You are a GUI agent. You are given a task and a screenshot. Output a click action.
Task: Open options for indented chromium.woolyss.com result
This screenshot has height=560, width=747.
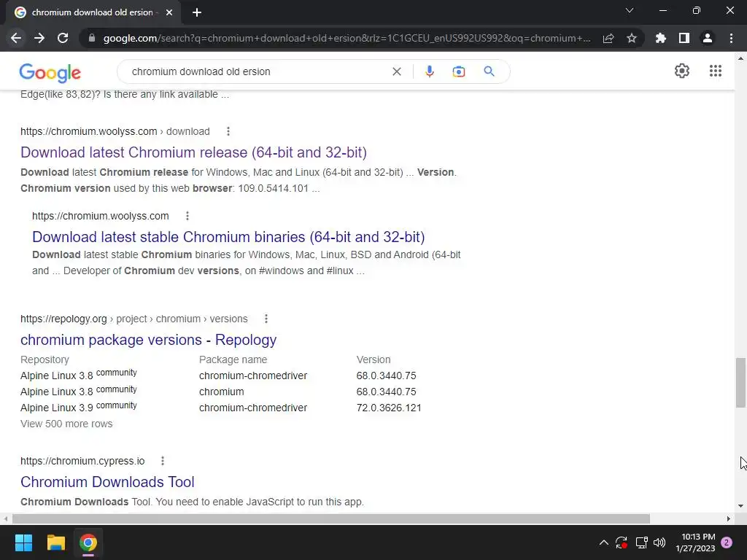tap(187, 216)
